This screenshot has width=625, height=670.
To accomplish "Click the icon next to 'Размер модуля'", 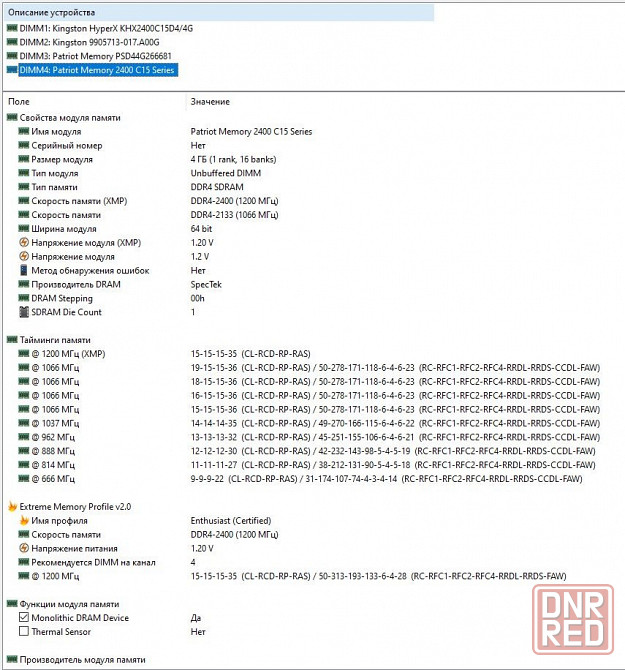I will [23, 159].
